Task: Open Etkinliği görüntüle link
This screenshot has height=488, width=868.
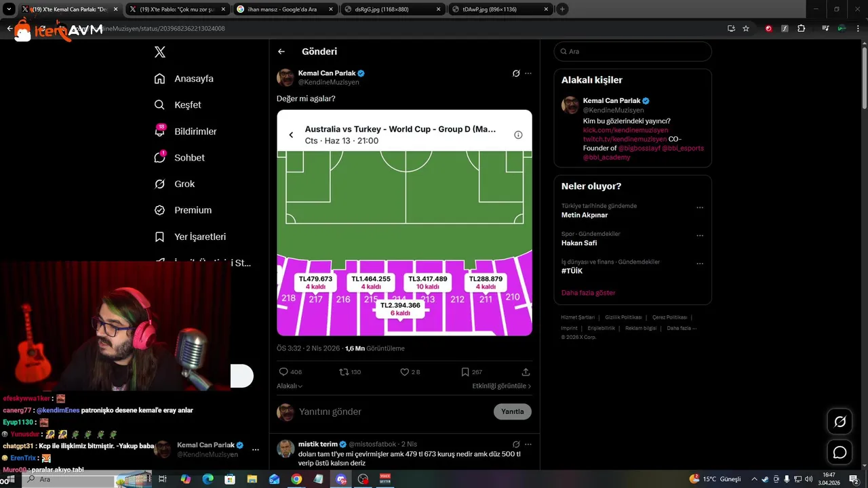Action: (x=502, y=386)
